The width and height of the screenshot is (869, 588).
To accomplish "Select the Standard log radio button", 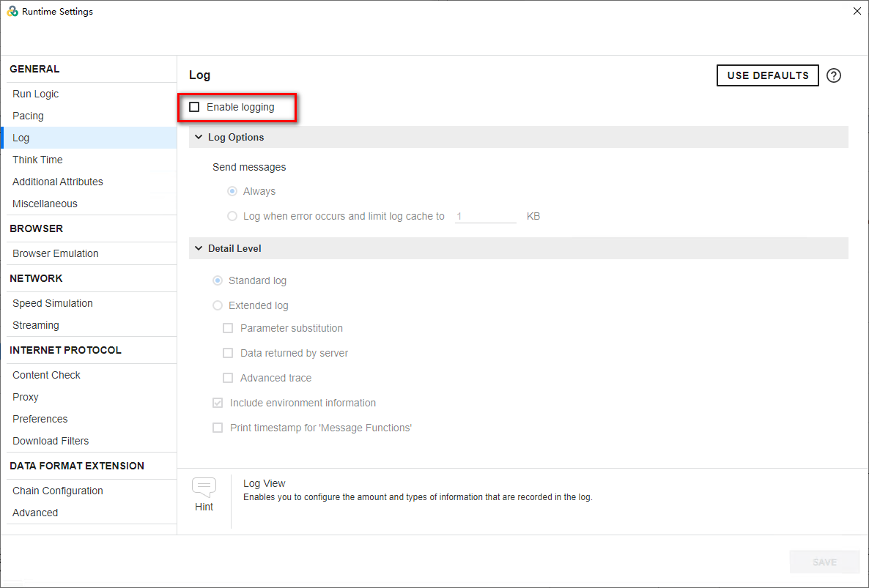I will (x=218, y=280).
